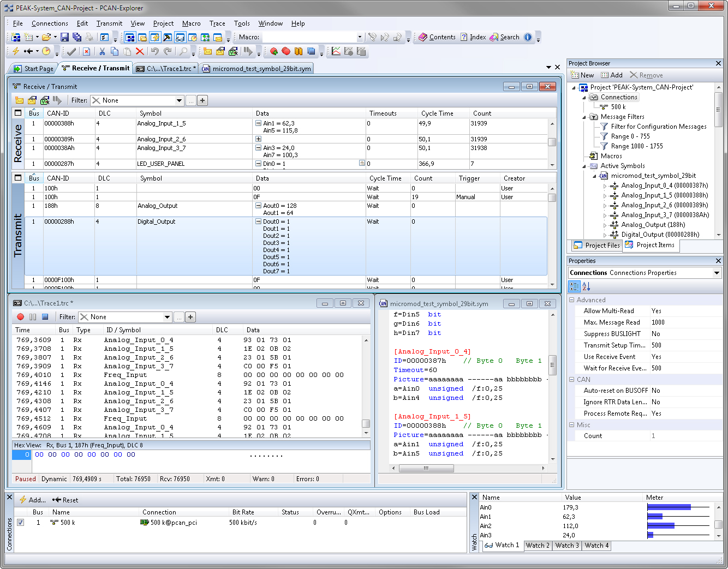Click new message envelope in Receive/Transmit window
The width and height of the screenshot is (728, 569).
(x=20, y=100)
